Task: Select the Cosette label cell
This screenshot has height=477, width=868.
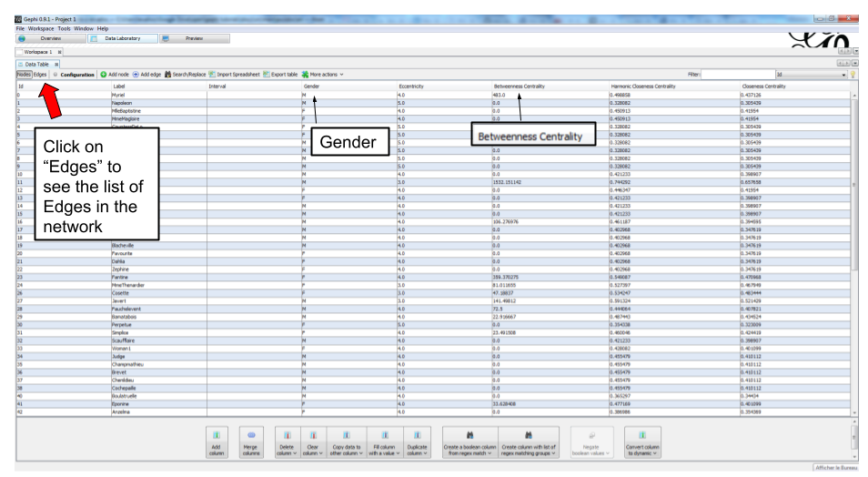Action: click(x=159, y=293)
